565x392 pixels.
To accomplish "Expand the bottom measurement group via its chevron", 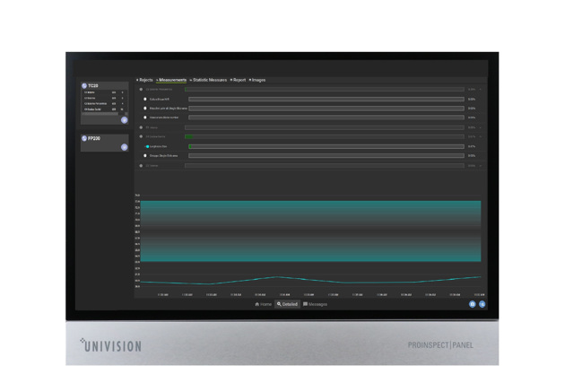I will 481,166.
